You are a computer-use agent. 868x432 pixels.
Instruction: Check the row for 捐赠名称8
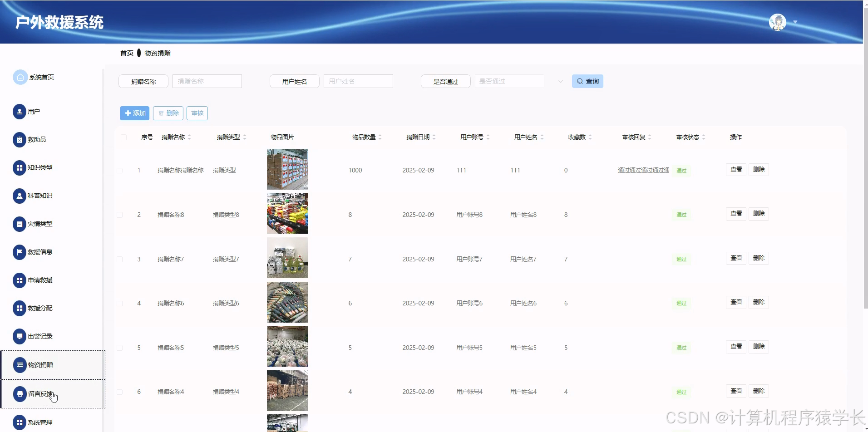pyautogui.click(x=119, y=215)
